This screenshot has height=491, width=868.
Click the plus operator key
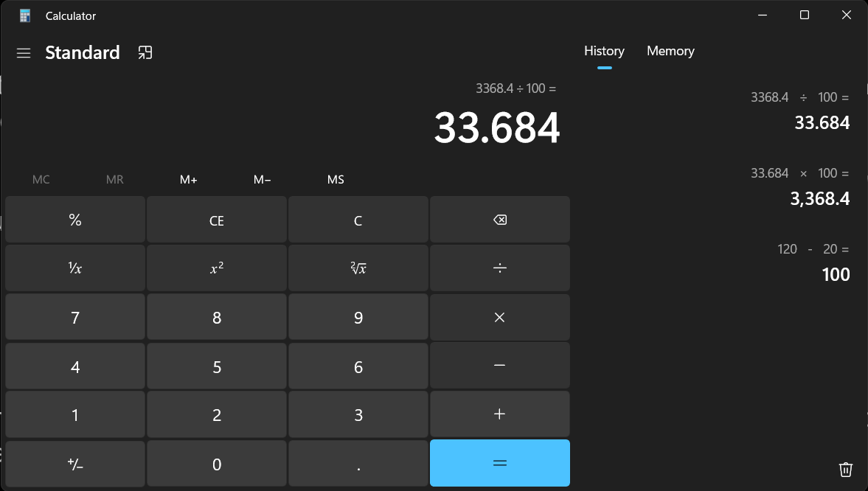coord(500,414)
